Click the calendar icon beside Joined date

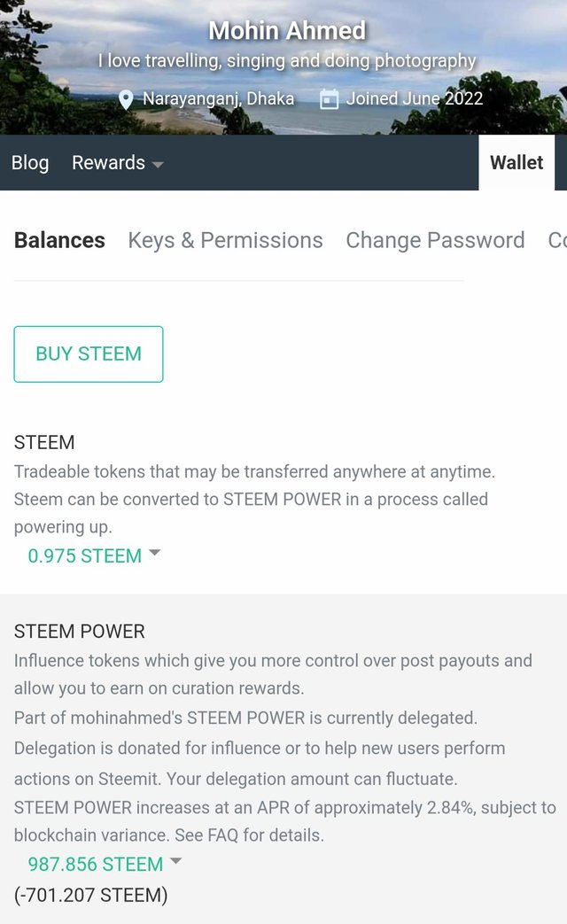pyautogui.click(x=329, y=98)
